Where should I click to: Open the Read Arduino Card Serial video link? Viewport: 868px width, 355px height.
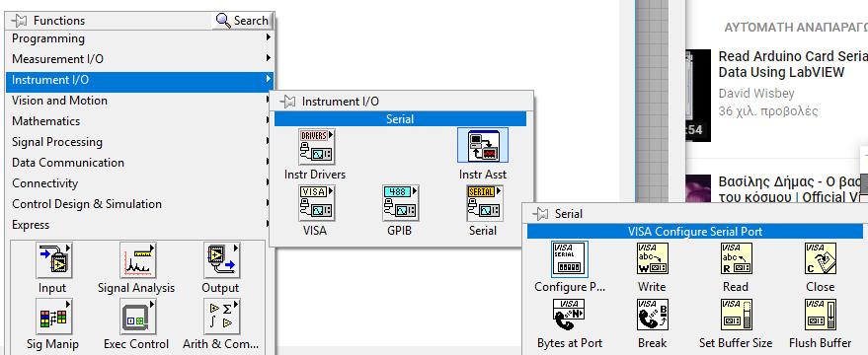pos(793,64)
